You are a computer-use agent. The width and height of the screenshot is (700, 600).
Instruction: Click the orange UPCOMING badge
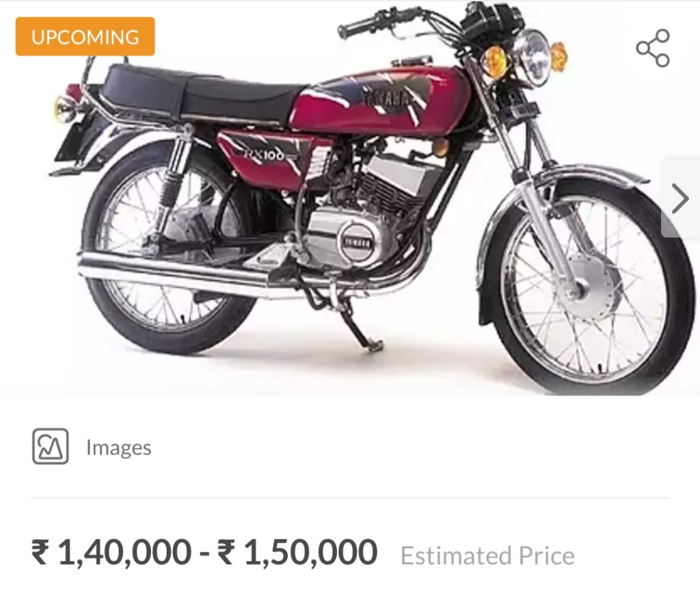pos(85,37)
